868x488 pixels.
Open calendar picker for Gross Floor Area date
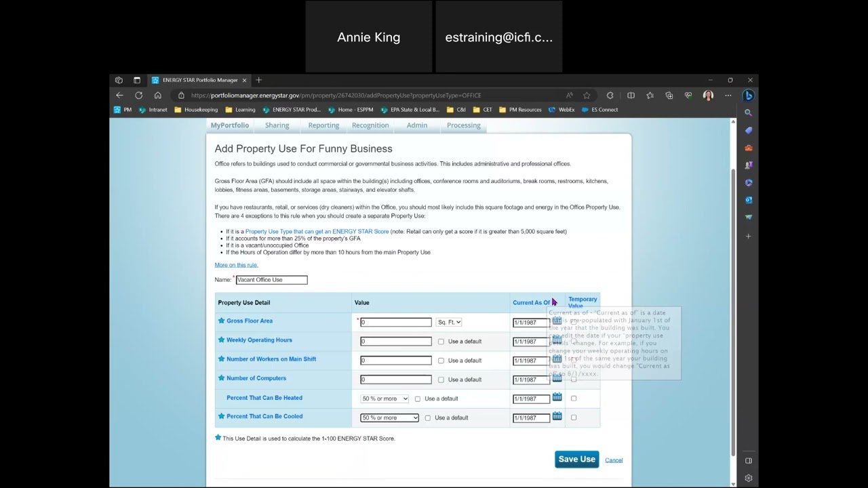coord(557,321)
